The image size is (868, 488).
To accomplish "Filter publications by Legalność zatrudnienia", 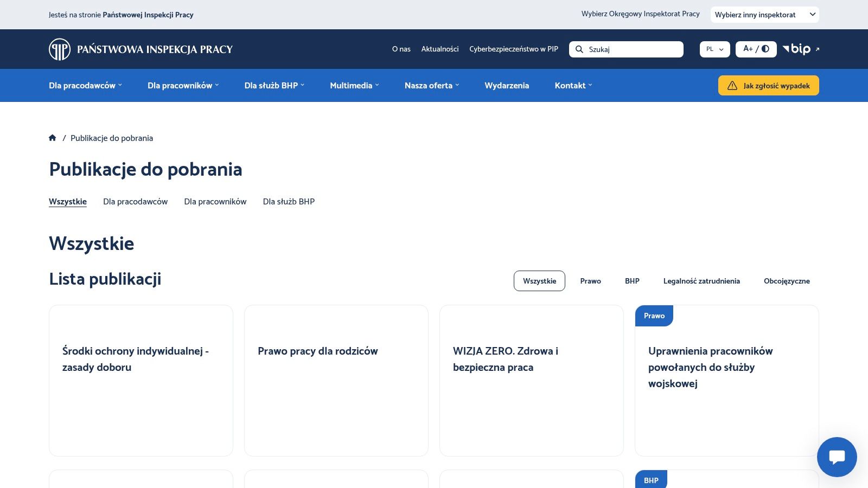I will (701, 281).
